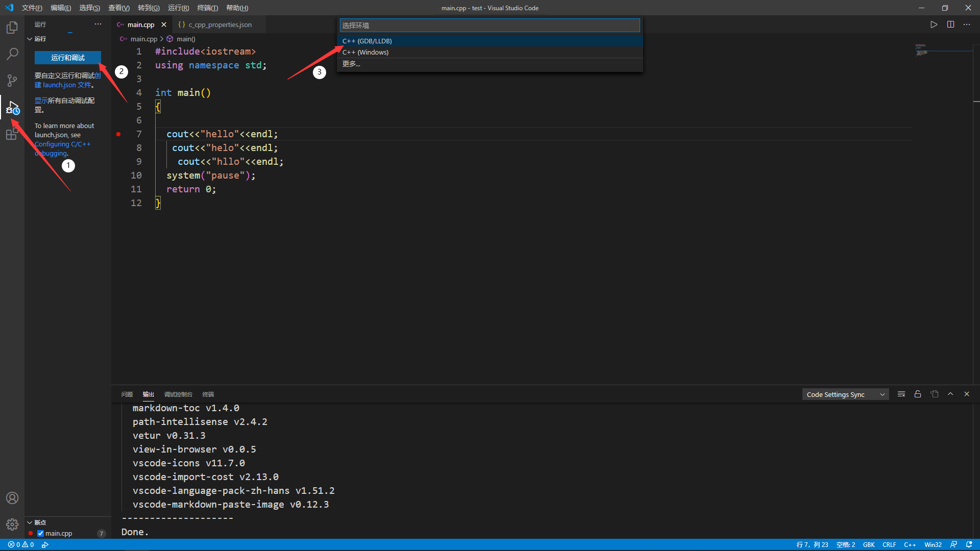Viewport: 980px width, 551px height.
Task: Click the 运行和调试 button
Action: click(68, 58)
